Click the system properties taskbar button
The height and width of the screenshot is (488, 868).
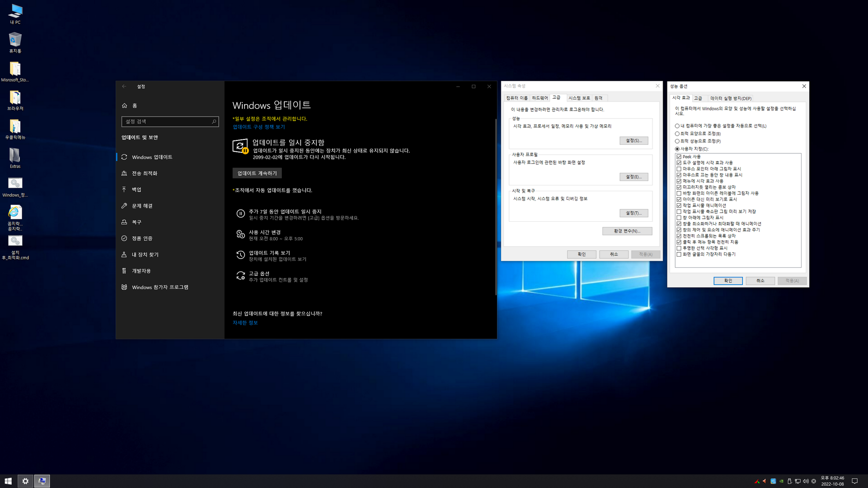pyautogui.click(x=42, y=481)
